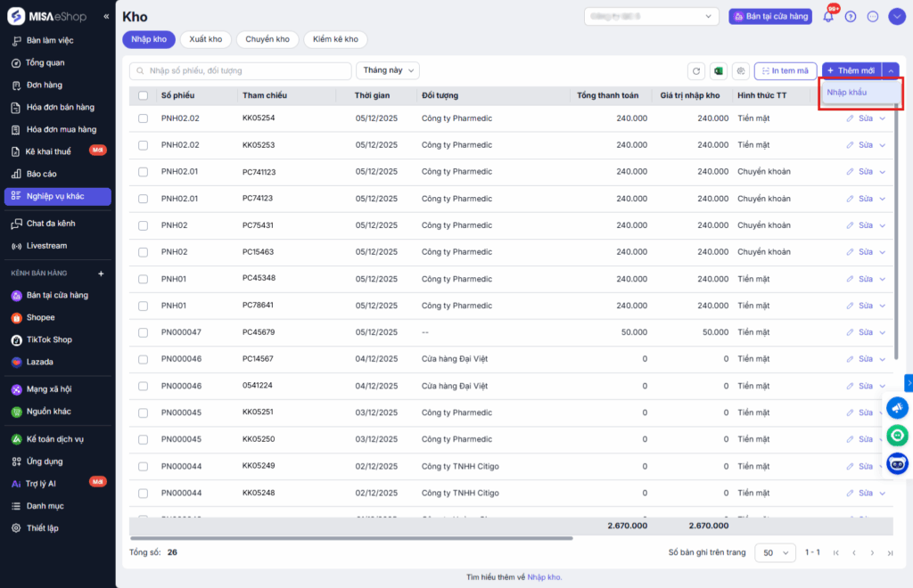Click the horizontal scrollbar below the table
Image resolution: width=913 pixels, height=588 pixels.
(x=351, y=538)
